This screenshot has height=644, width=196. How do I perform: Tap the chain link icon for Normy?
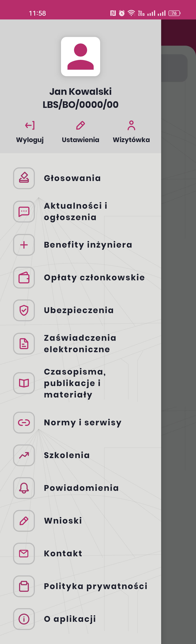(x=24, y=422)
